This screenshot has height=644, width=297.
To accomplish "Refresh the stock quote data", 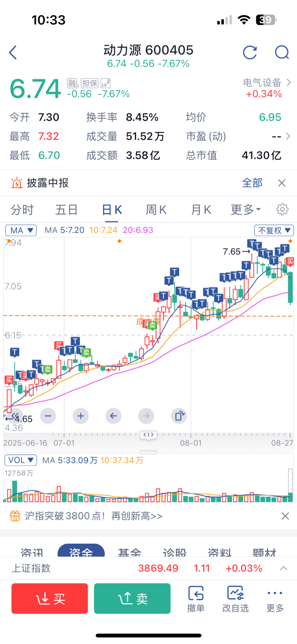I will [x=250, y=52].
